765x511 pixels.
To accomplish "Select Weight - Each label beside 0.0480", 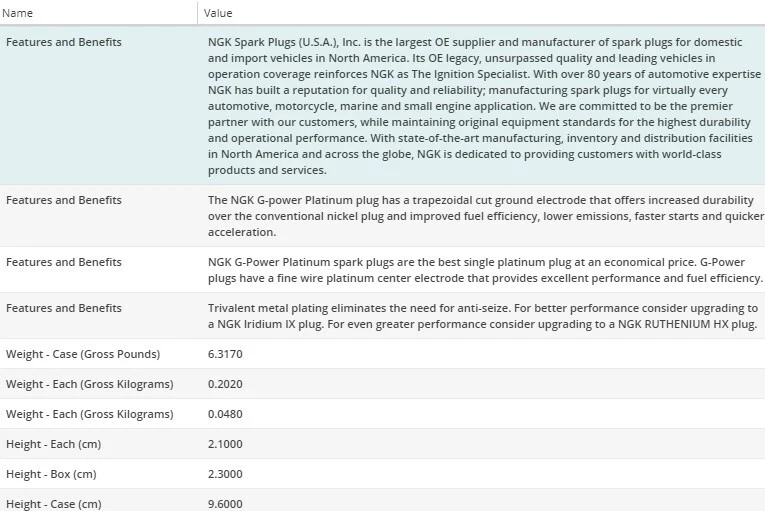I will click(89, 414).
